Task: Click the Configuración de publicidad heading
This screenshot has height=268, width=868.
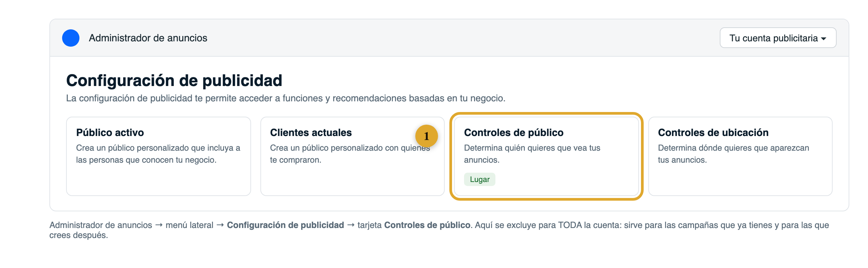Action: (174, 80)
